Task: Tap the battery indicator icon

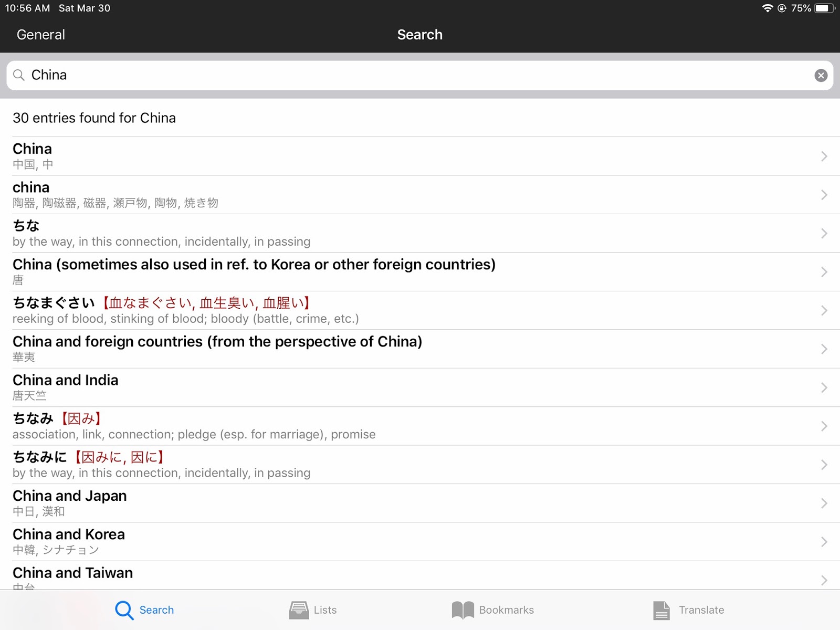Action: 824,8
